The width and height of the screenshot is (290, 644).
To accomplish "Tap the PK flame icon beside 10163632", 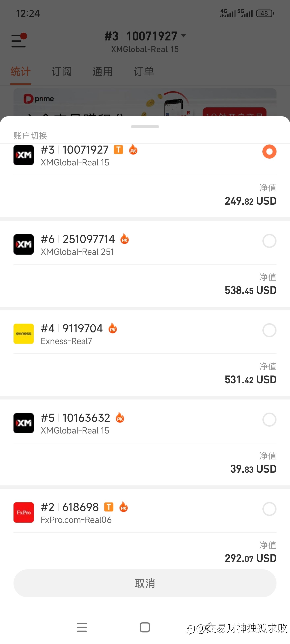I will (120, 418).
